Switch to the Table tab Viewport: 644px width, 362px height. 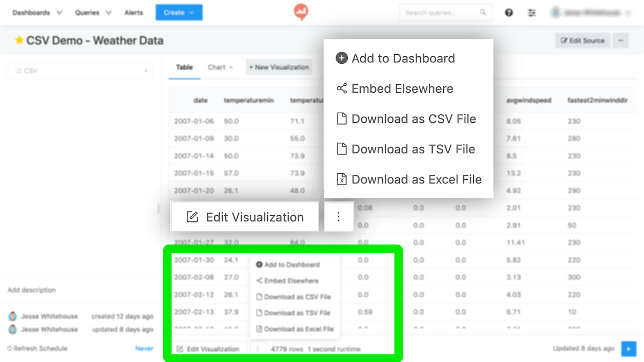coord(184,68)
